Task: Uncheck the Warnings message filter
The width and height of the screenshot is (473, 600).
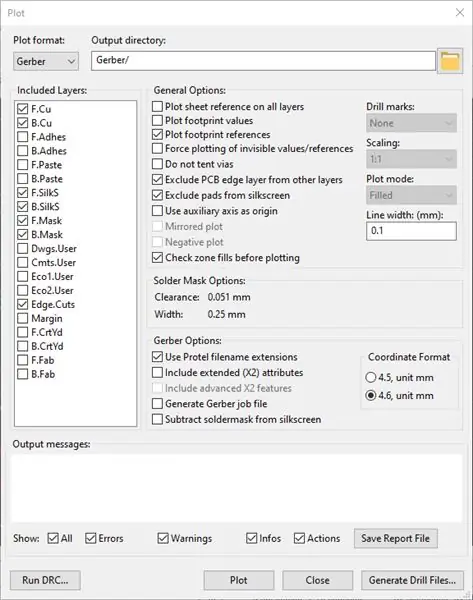Action: (163, 538)
